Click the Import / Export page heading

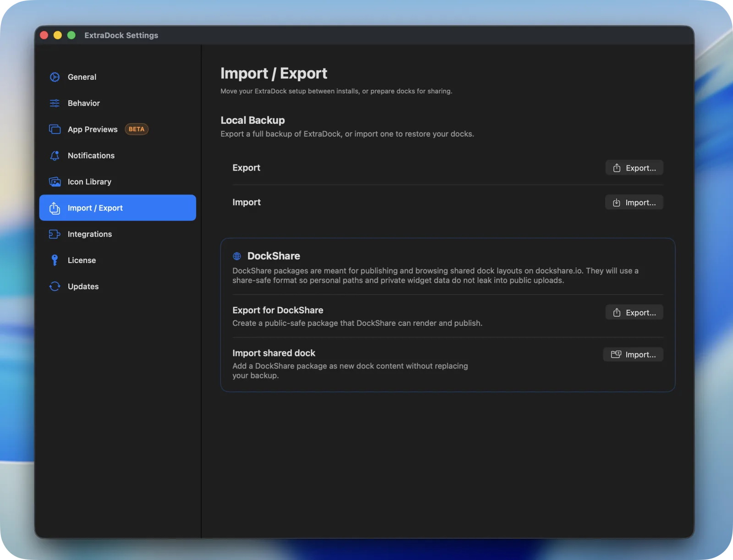pos(274,73)
